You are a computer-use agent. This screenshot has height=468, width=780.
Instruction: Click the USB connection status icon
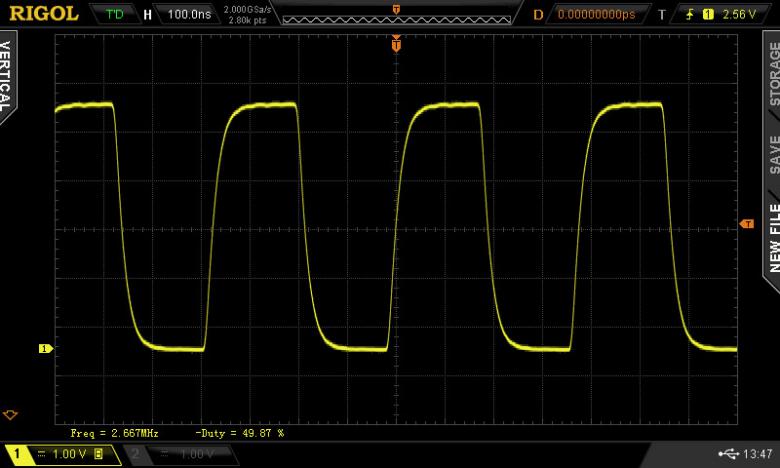pos(727,454)
